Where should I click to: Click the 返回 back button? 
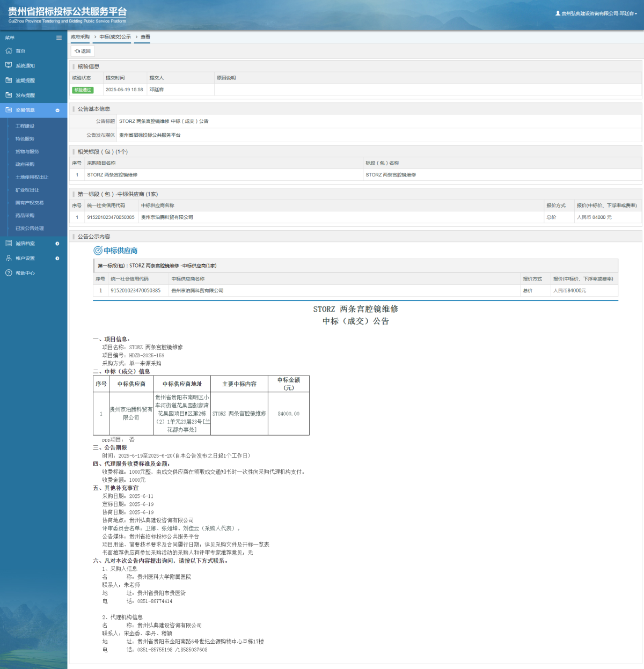pos(83,51)
